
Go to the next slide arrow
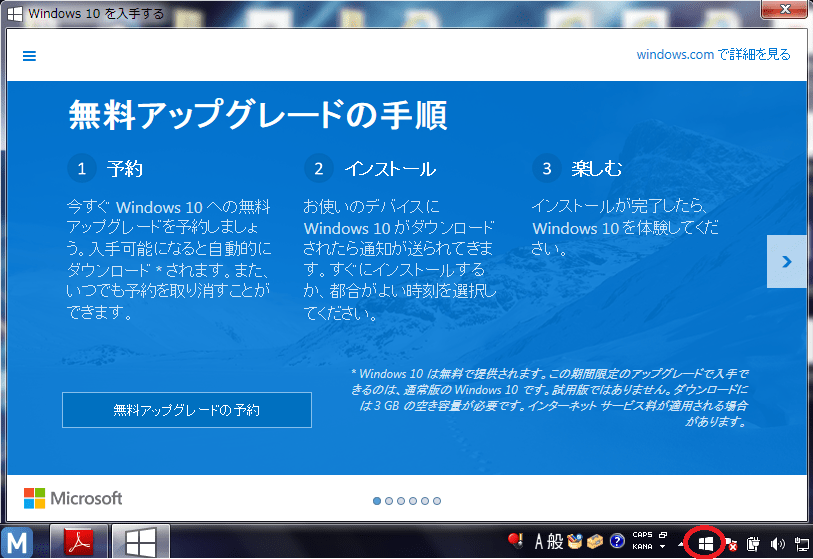coord(787,261)
